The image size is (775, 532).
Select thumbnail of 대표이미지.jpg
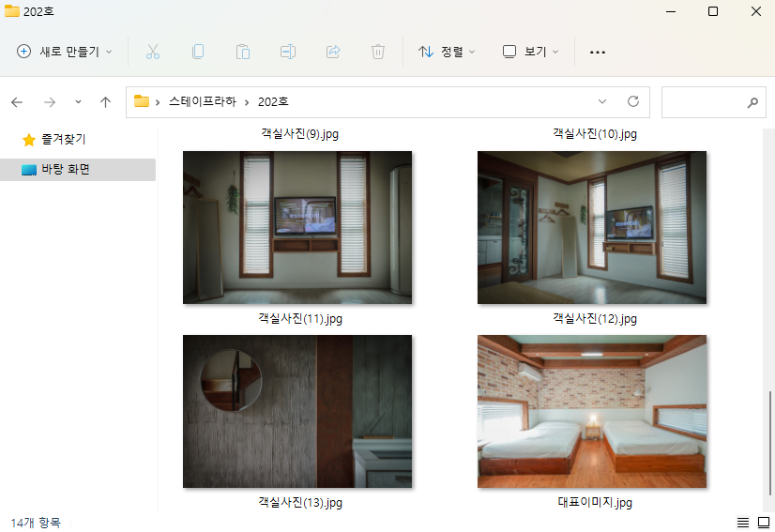[592, 411]
